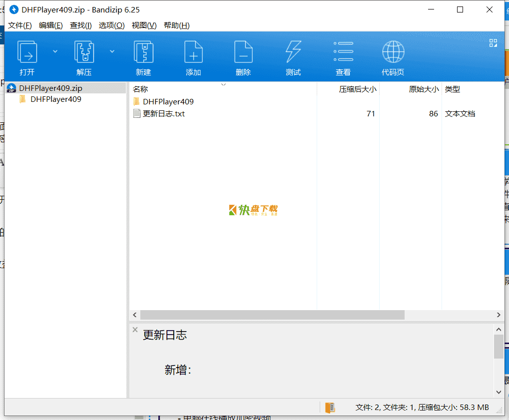Click the Delete (删除) toolbar icon
Viewport: 509px width, 420px height.
243,52
